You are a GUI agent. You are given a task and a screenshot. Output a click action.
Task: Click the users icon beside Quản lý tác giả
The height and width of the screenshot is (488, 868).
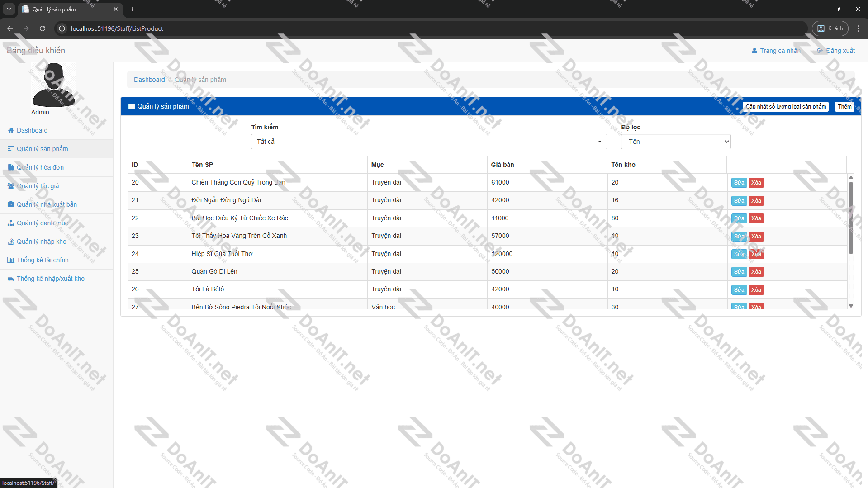point(11,186)
